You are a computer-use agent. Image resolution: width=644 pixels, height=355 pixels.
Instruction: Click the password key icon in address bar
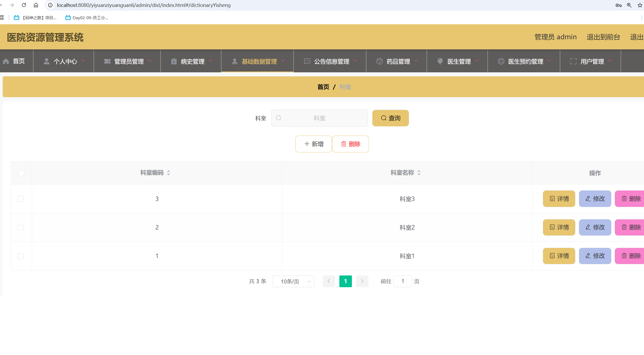618,5
